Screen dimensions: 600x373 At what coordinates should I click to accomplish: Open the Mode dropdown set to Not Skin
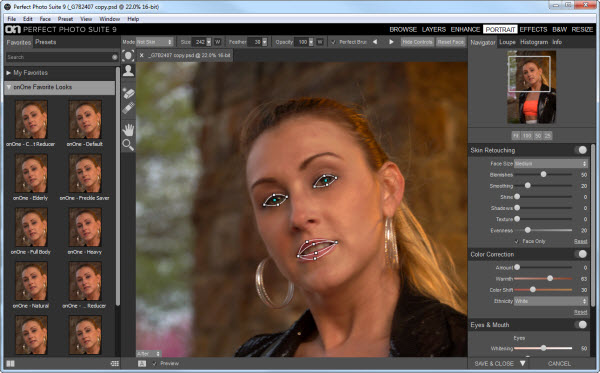pos(155,42)
